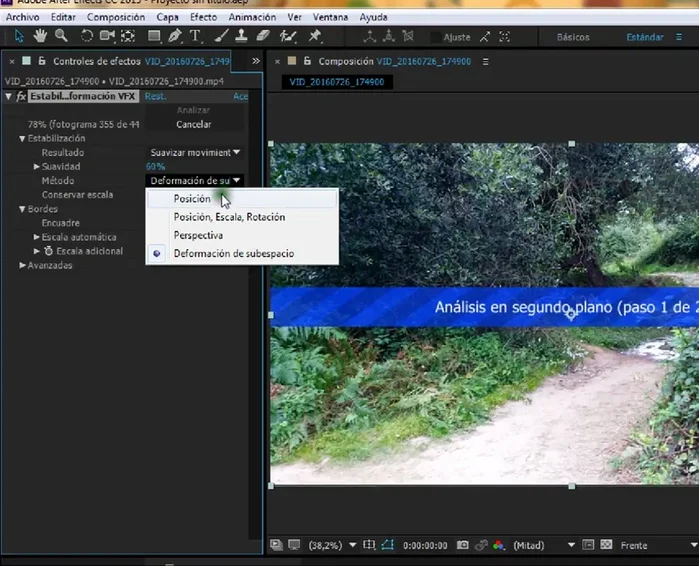Screen dimensions: 699x566
Task: Collapse the Estabilización group
Action: (22, 139)
